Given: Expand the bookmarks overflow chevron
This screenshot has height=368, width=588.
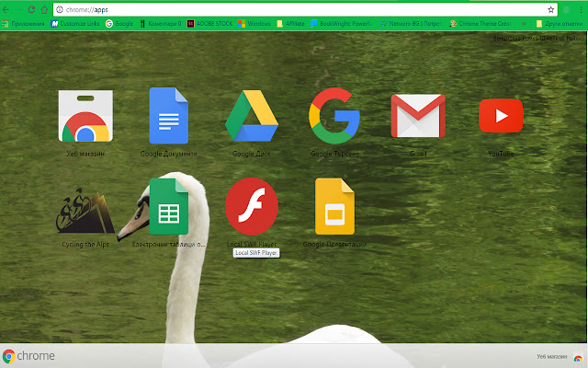Looking at the screenshot, I should (524, 24).
